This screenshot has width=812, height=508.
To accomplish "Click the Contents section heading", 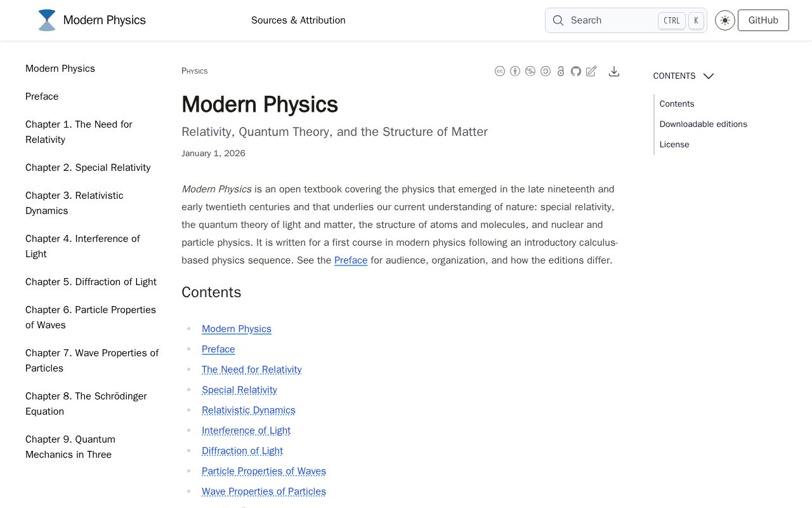I will pos(211,292).
